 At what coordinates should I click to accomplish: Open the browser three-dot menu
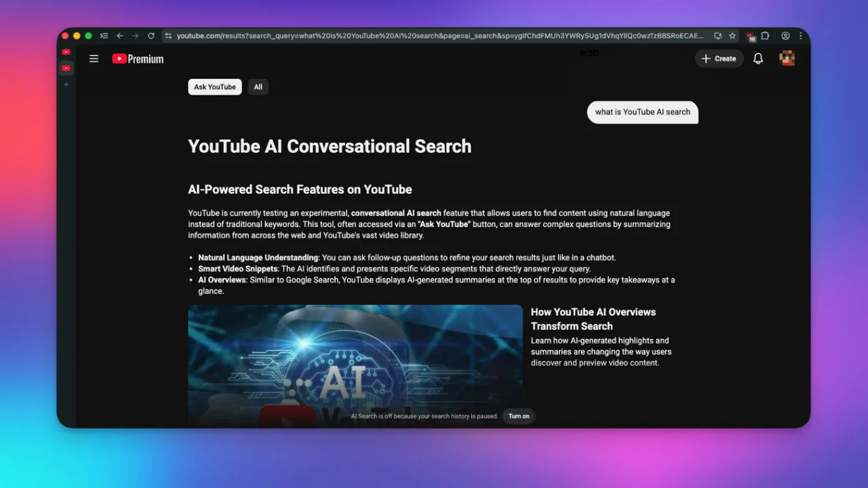(800, 36)
